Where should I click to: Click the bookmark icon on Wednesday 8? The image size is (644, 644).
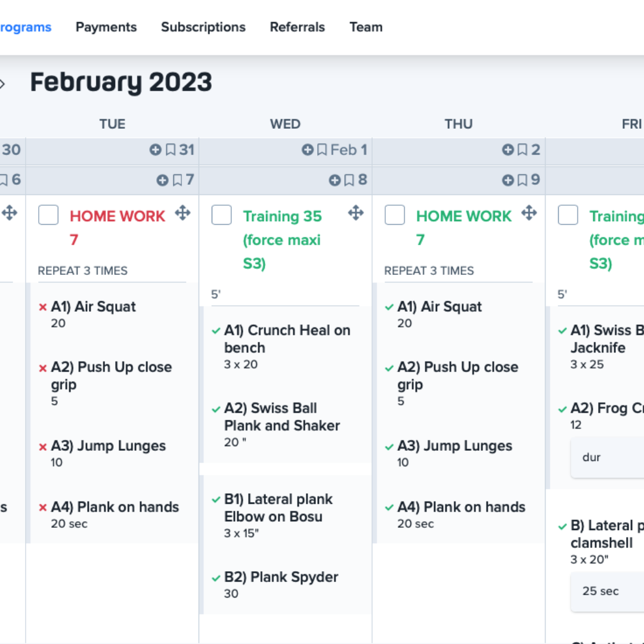pyautogui.click(x=349, y=180)
